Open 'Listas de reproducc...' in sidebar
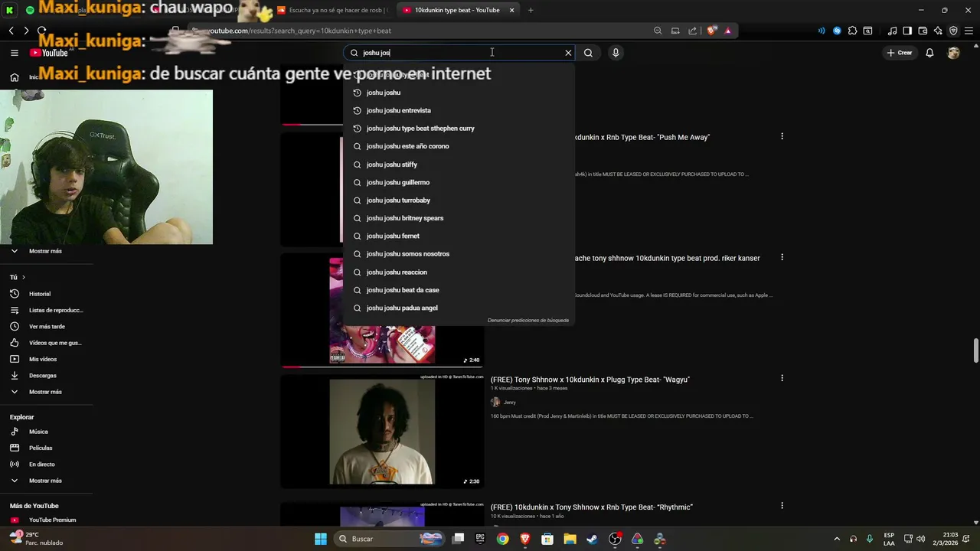980x551 pixels. tap(46, 310)
